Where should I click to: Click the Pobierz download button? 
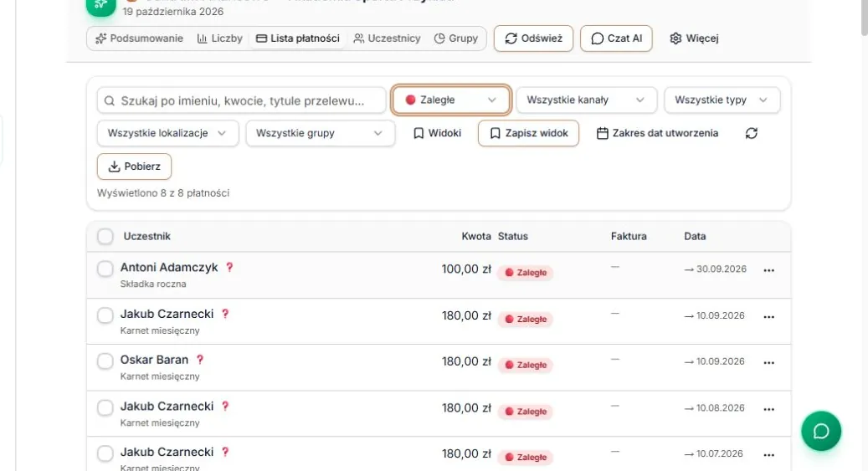(135, 166)
